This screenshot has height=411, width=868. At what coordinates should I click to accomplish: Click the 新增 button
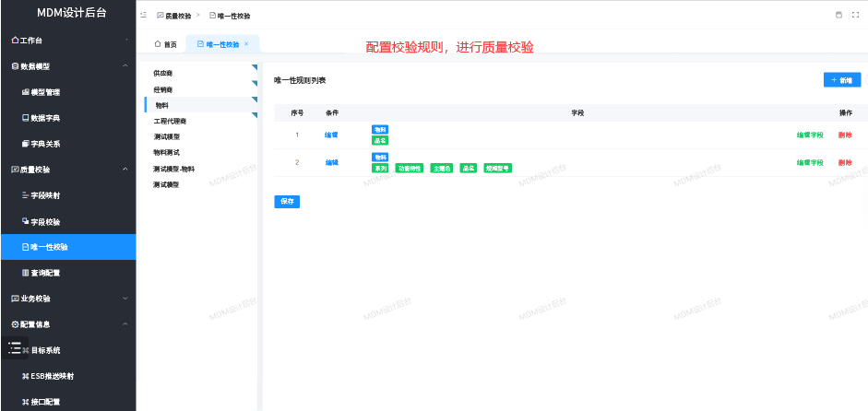coord(840,80)
